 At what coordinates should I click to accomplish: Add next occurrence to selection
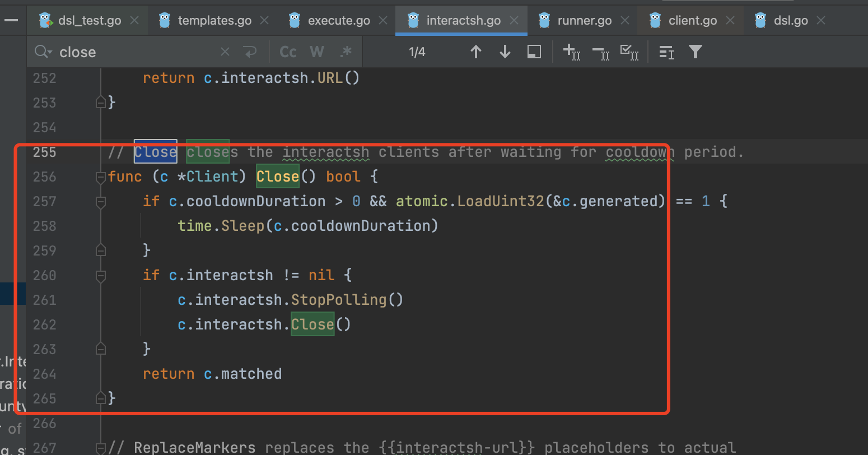(x=572, y=52)
